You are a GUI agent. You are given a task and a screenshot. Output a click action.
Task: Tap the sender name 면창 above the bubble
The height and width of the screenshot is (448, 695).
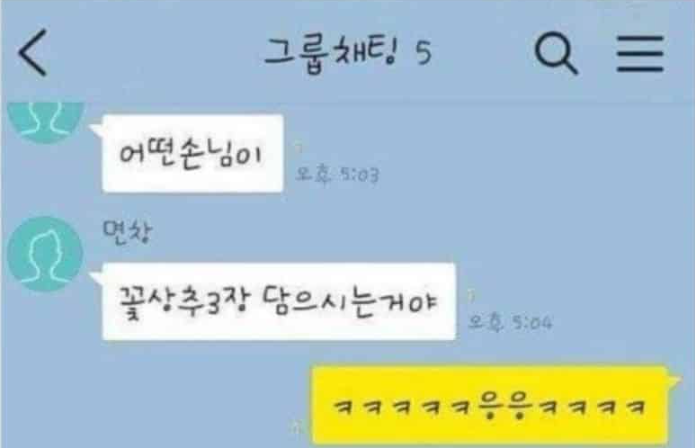(127, 231)
